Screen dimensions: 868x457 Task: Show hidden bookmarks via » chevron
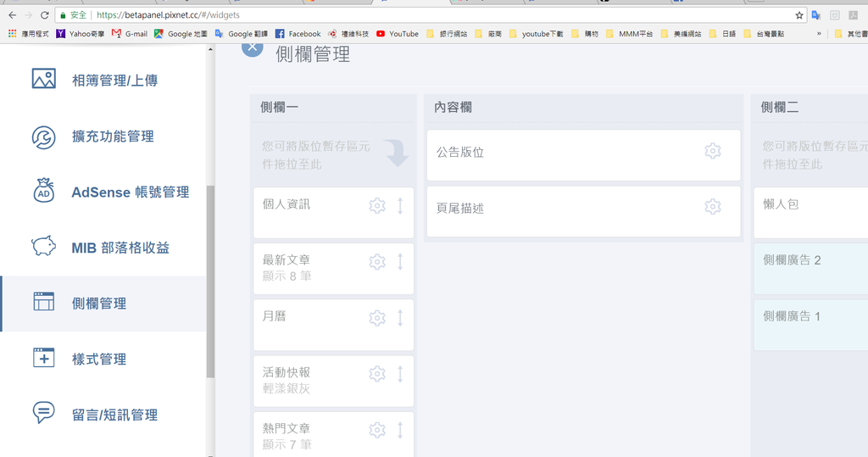(820, 34)
